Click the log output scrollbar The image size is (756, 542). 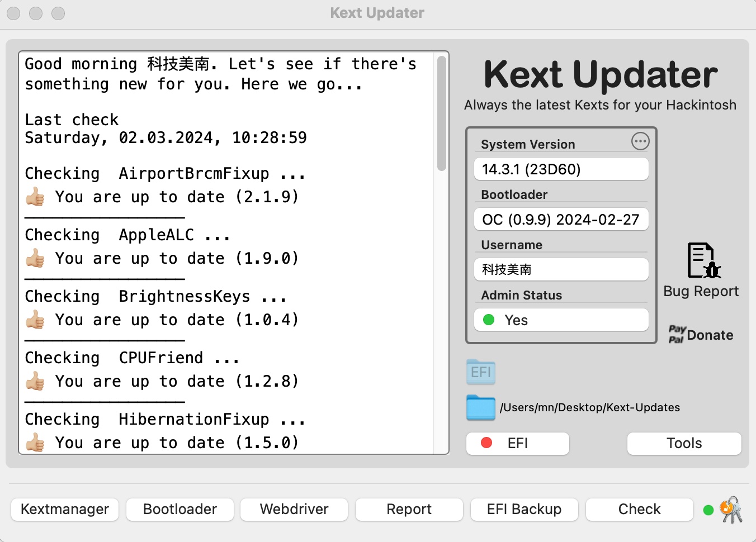[442, 113]
